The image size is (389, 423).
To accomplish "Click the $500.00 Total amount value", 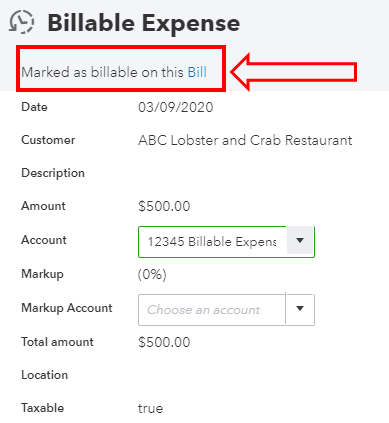I will click(164, 342).
